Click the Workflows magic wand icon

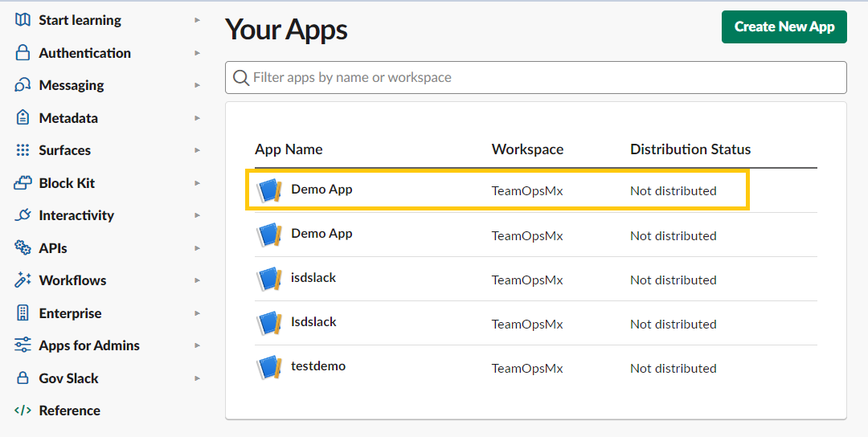pos(23,280)
